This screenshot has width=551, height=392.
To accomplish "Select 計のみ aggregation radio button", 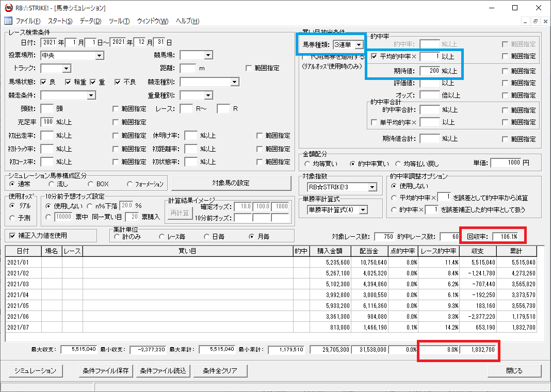I will pos(117,237).
